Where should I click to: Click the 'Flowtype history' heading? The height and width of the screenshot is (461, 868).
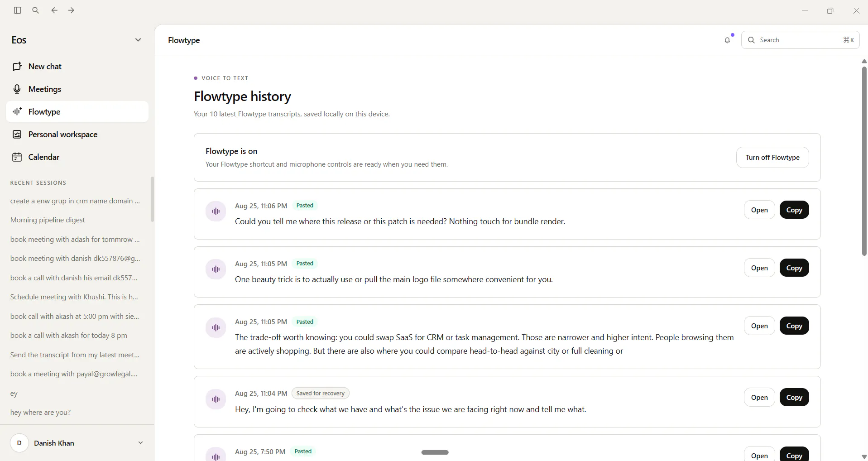[242, 96]
